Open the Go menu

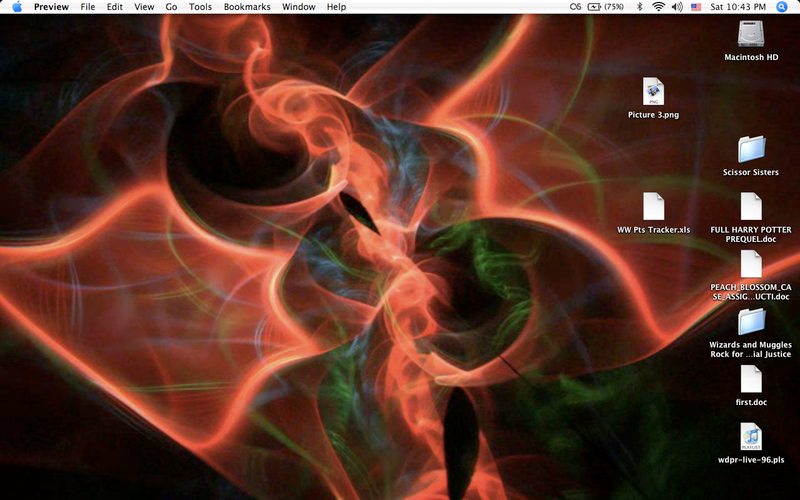pyautogui.click(x=171, y=7)
